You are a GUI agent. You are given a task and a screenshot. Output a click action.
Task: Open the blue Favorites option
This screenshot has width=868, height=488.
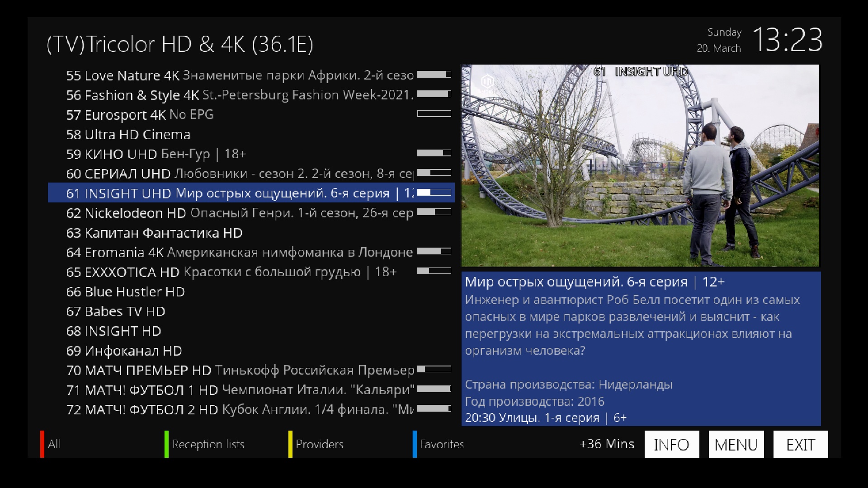coord(439,444)
